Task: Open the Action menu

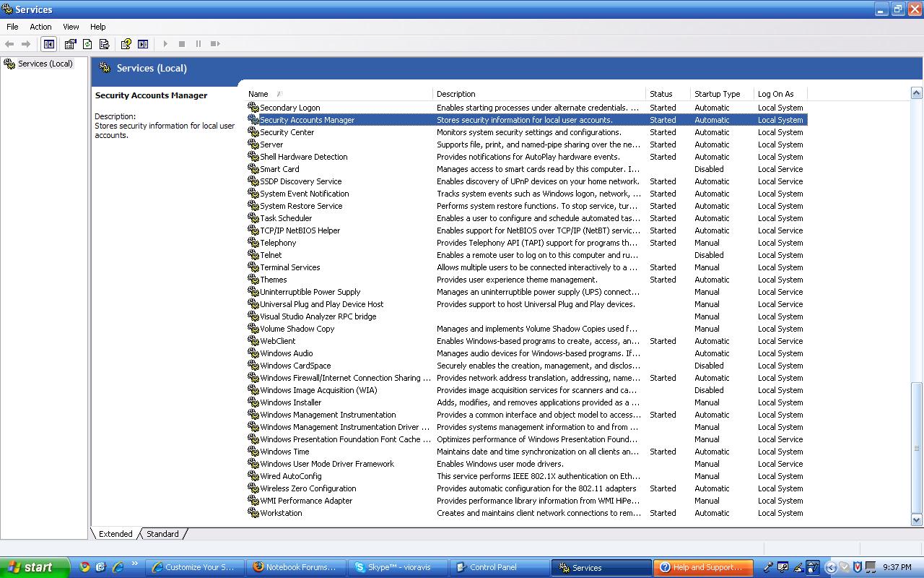Action: click(x=40, y=27)
